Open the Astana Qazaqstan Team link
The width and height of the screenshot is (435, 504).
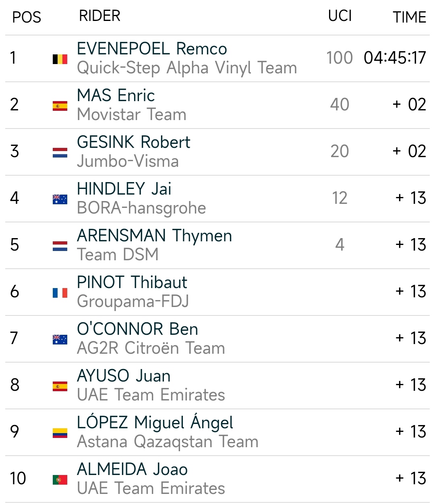click(168, 442)
